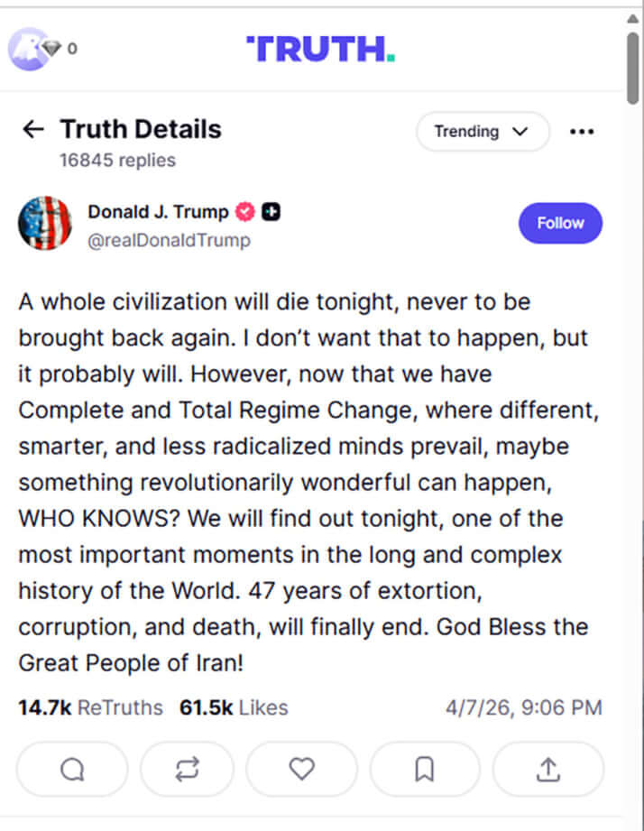
Task: Open the @realDonaldTrump profile
Action: (x=169, y=241)
